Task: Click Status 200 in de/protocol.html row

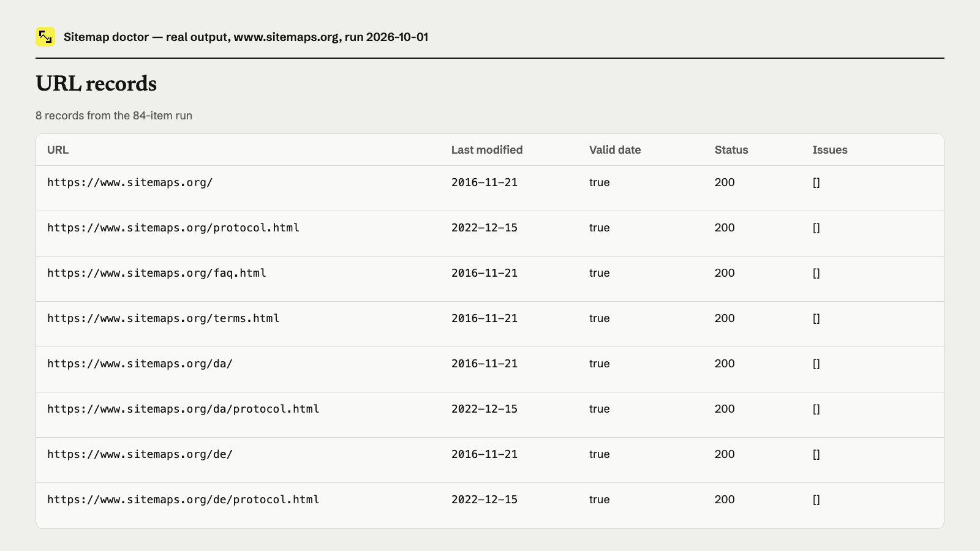Action: coord(725,500)
